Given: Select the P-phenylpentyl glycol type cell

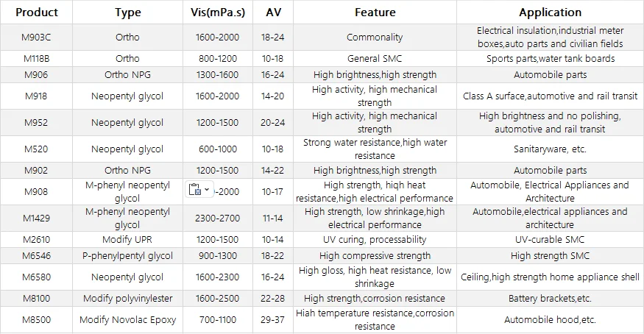Looking at the screenshot, I should tap(128, 256).
